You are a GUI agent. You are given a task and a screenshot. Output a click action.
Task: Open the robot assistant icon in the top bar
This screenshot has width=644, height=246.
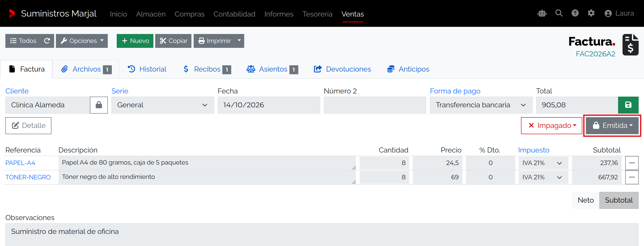pyautogui.click(x=542, y=13)
